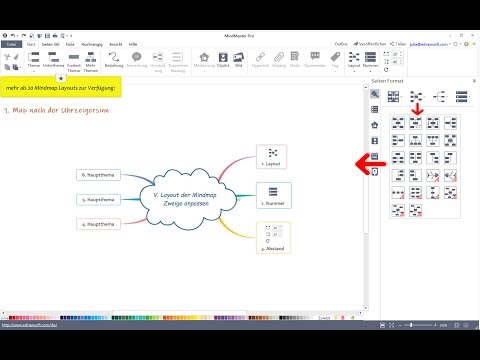Open the connector style dropdown in panel
Screen dimensions: 480x360
447,97
